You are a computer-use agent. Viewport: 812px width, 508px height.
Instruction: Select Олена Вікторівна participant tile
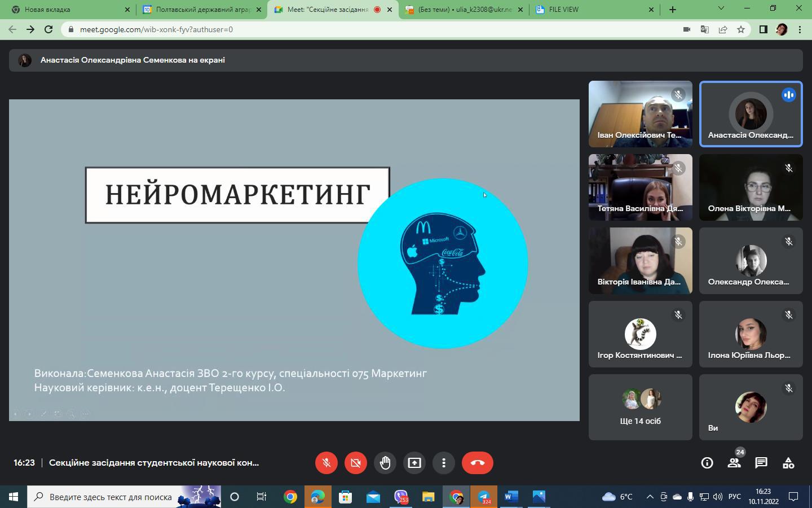click(751, 187)
